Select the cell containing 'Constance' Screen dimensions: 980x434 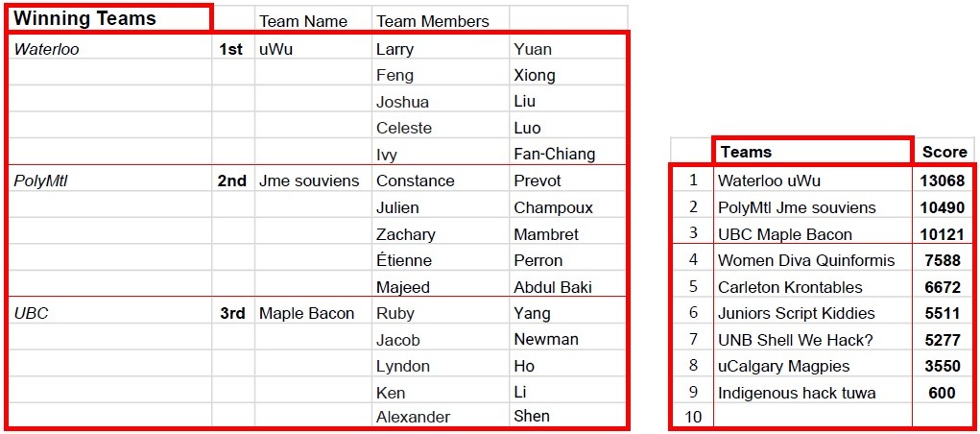(439, 181)
